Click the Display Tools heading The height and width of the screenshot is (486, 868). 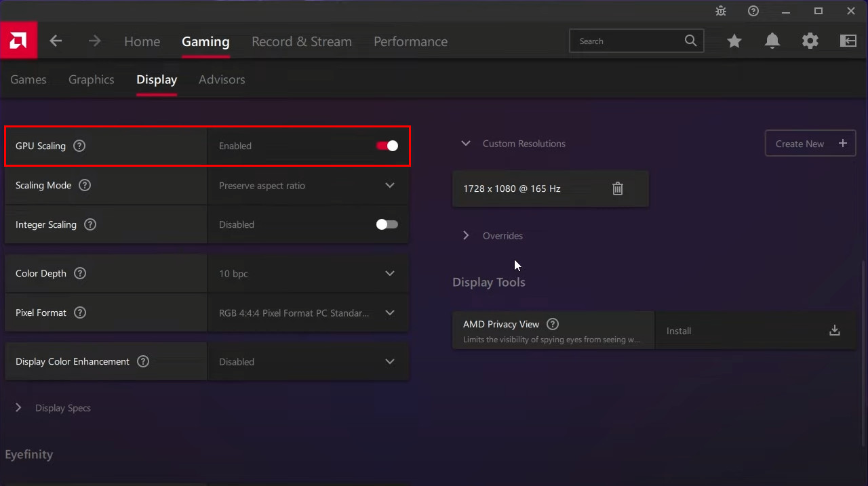click(489, 282)
